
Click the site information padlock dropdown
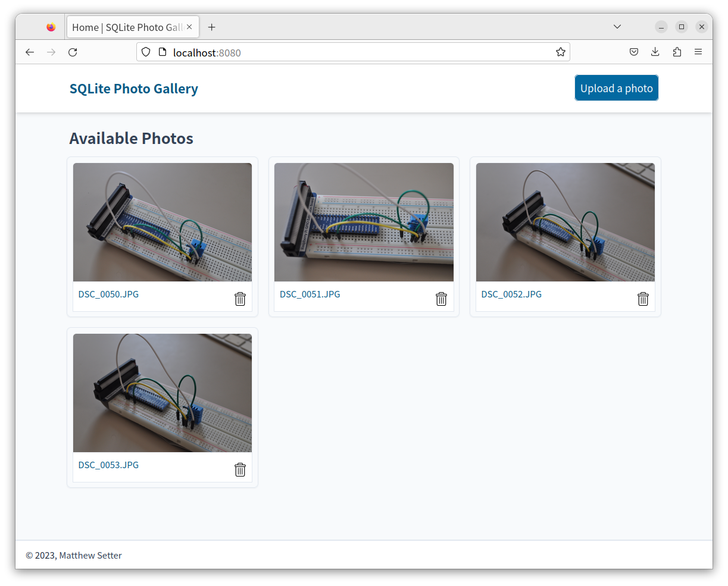point(163,52)
